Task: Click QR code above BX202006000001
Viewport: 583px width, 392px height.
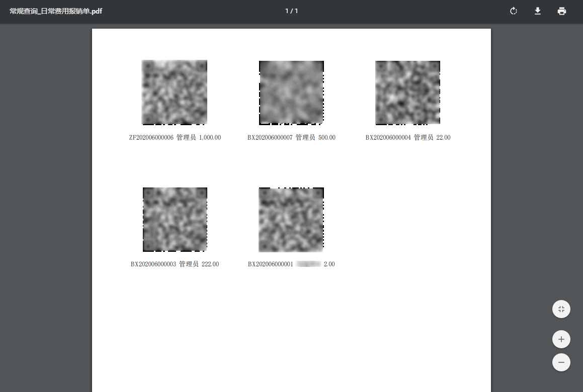Action: [292, 220]
